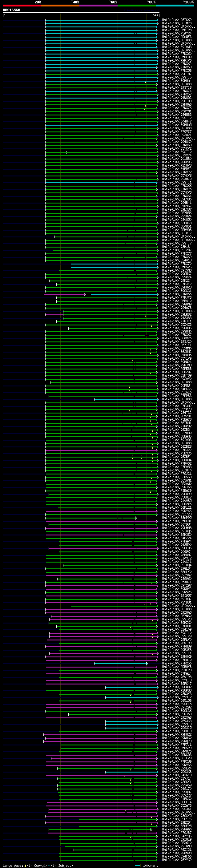Select hit label UniRef100_B6SUN2
Image resolution: width=197 pixels, height=868 pixels.
177,352
